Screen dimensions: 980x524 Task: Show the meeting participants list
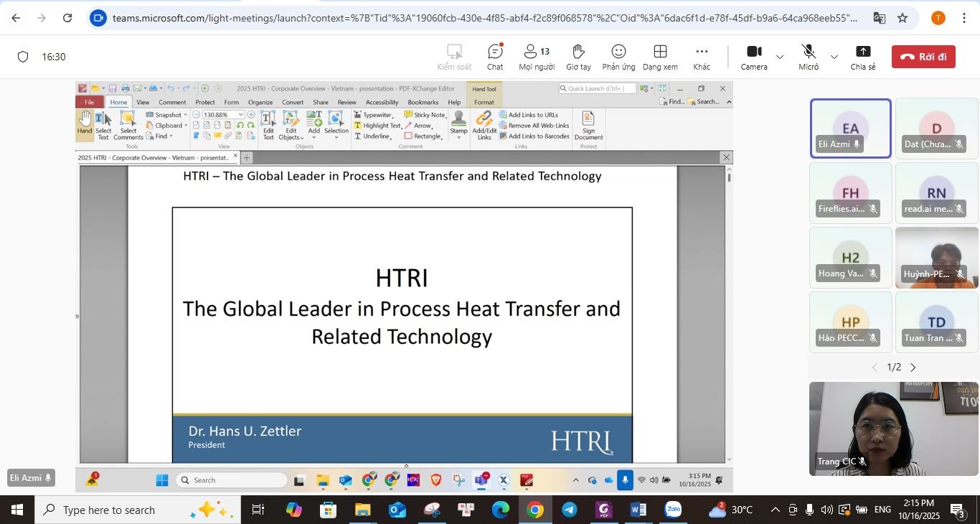pos(537,57)
